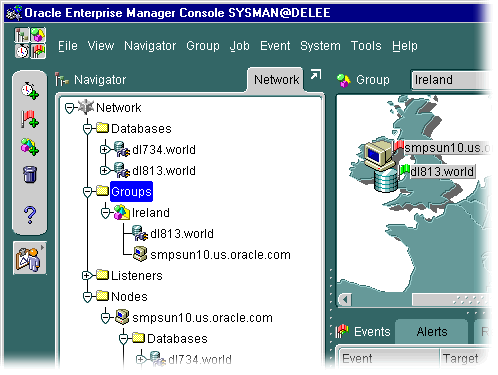Click the Ireland group name field
Image resolution: width=498 pixels, height=375 pixels.
point(451,80)
